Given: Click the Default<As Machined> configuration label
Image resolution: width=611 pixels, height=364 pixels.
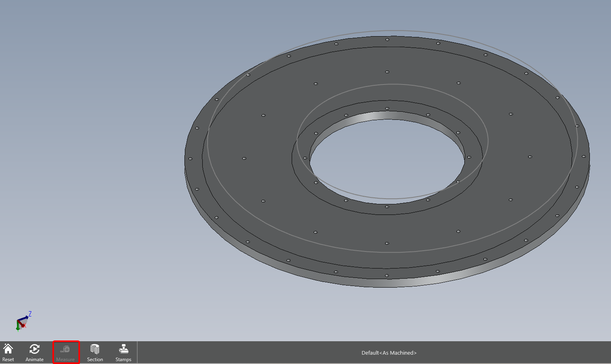Looking at the screenshot, I should 389,353.
